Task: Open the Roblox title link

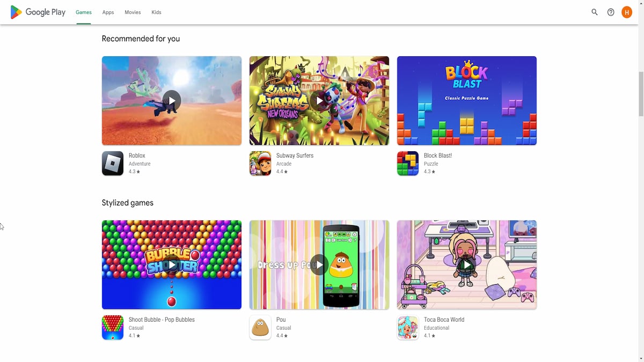Action: [137, 156]
